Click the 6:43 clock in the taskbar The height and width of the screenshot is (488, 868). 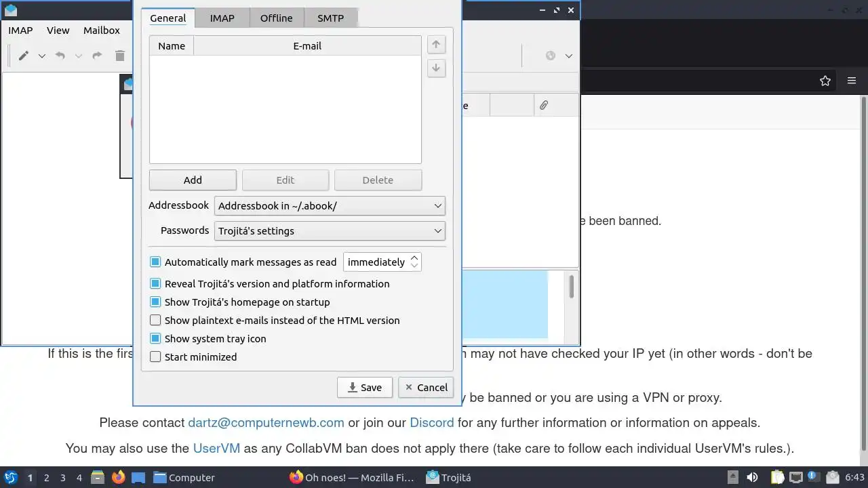click(854, 478)
